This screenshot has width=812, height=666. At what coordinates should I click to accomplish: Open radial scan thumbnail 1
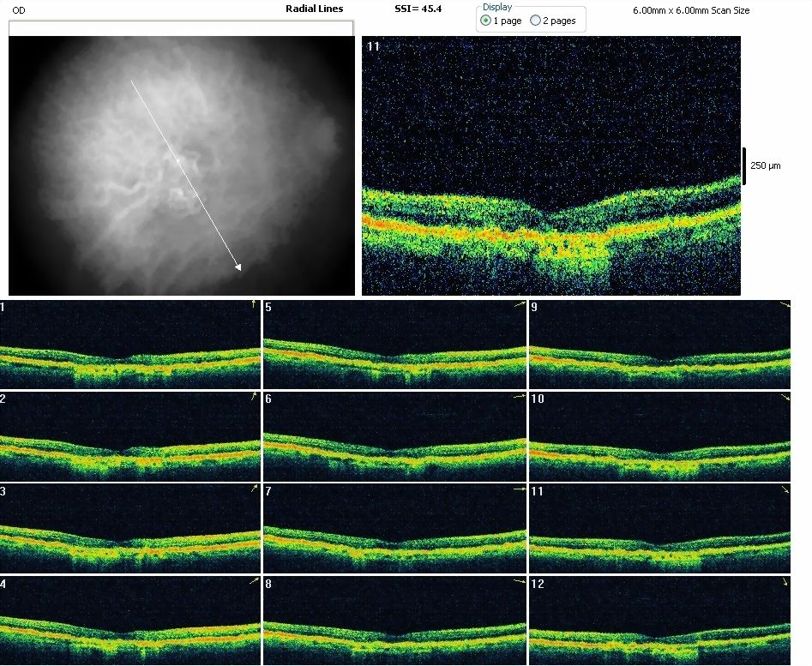click(129, 345)
